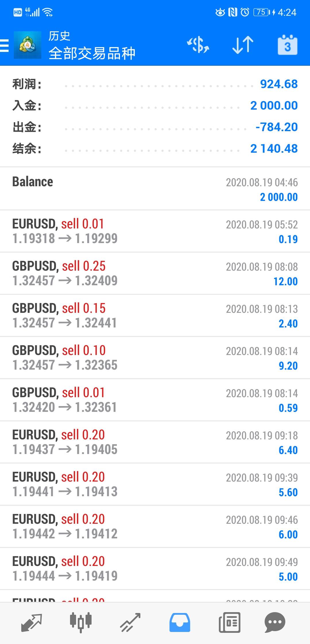Open EURUSD trade with 6.00 profit
310x644 pixels.
coord(155,526)
